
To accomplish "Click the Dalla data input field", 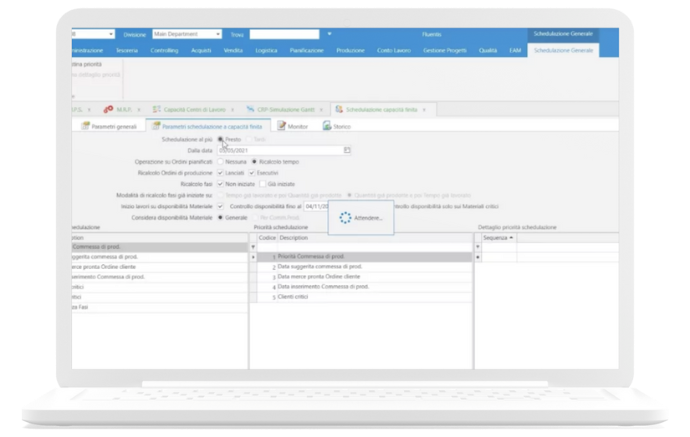I will point(278,150).
